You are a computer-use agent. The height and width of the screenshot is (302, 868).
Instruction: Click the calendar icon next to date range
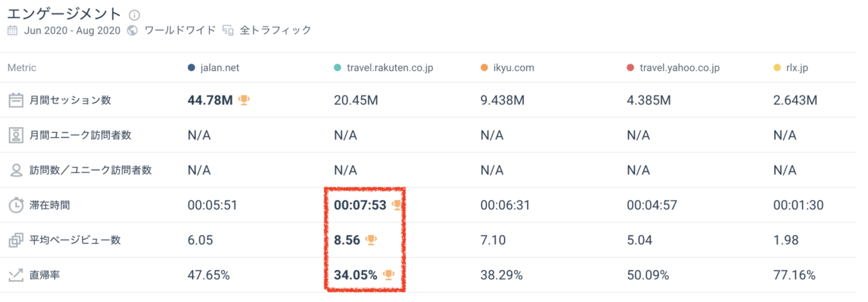coord(12,31)
